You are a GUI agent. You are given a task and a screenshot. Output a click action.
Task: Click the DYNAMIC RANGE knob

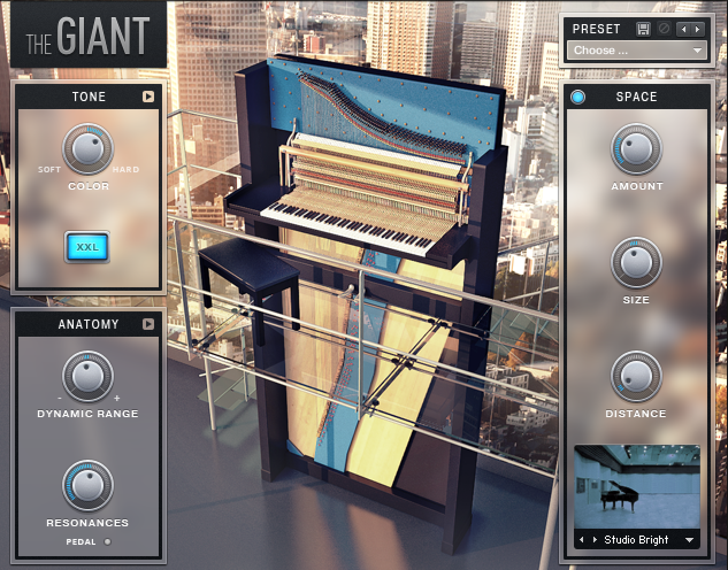(88, 377)
